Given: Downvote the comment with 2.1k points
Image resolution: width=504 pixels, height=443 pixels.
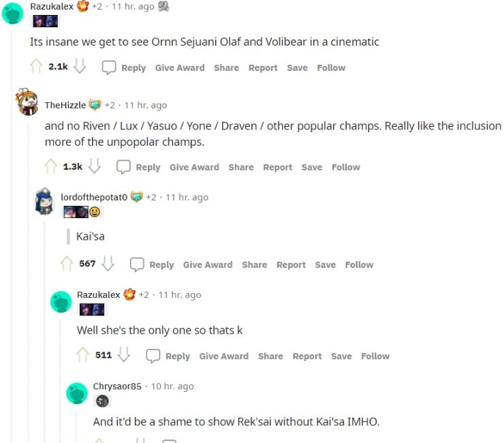Looking at the screenshot, I should pos(80,67).
